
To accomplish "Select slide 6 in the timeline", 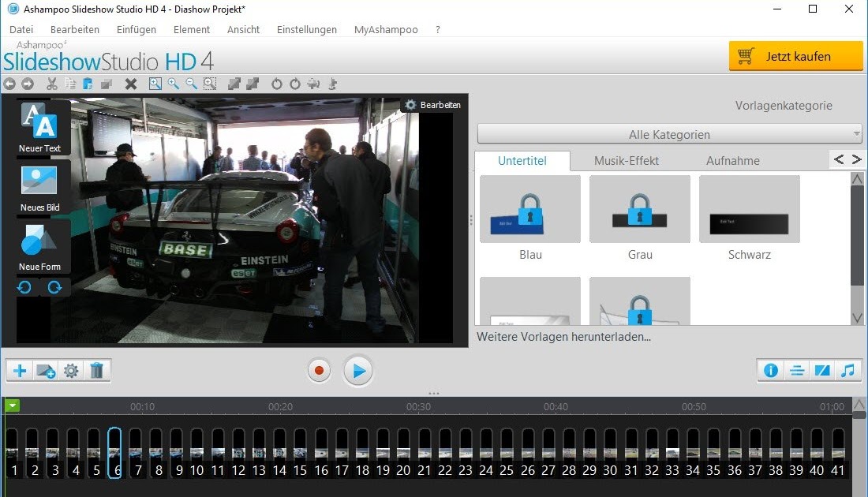I will pos(114,453).
